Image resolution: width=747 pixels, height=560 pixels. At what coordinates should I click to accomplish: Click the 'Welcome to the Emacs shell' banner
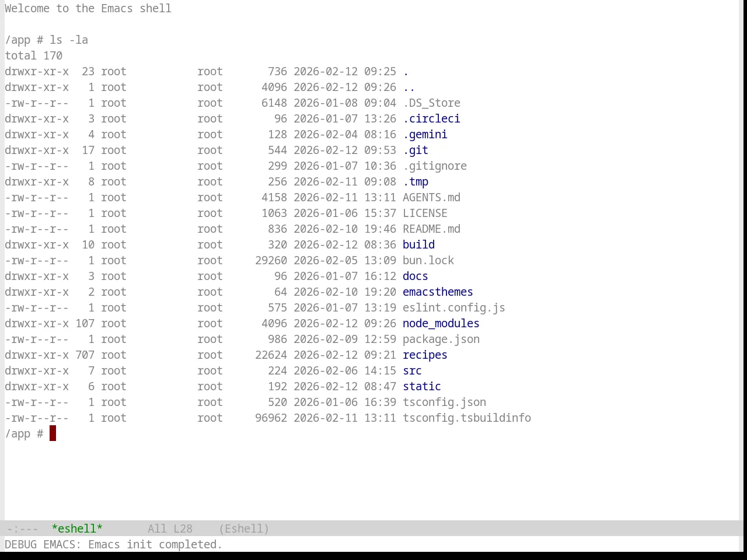(88, 8)
